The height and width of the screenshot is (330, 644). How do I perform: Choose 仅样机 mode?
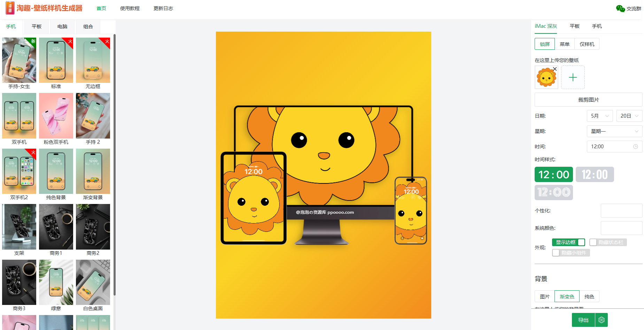click(587, 44)
